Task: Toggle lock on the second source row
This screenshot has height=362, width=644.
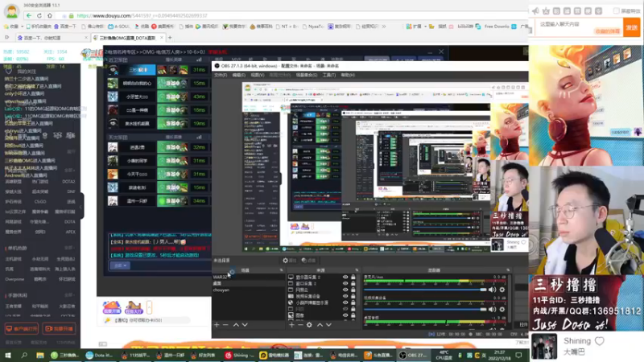Action: [353, 284]
